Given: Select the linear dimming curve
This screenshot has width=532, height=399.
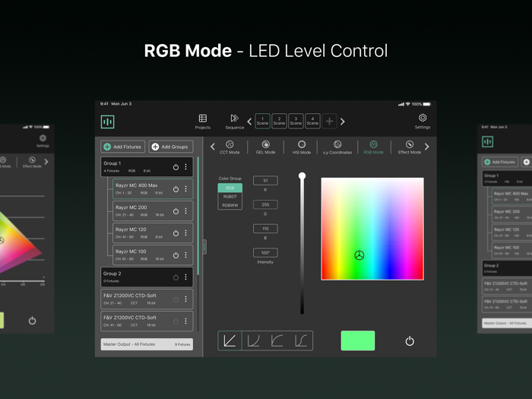Looking at the screenshot, I should [x=230, y=340].
